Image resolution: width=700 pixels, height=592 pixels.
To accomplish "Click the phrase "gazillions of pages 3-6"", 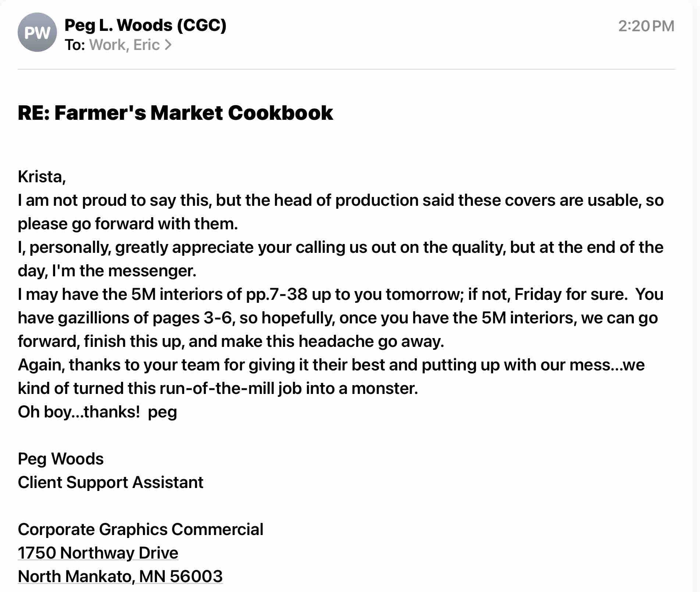I will [x=145, y=318].
